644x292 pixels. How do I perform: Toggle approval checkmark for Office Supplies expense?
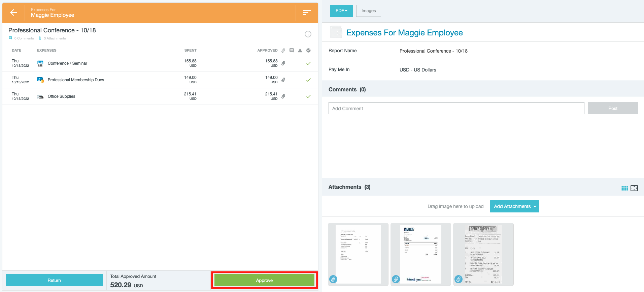click(x=308, y=96)
